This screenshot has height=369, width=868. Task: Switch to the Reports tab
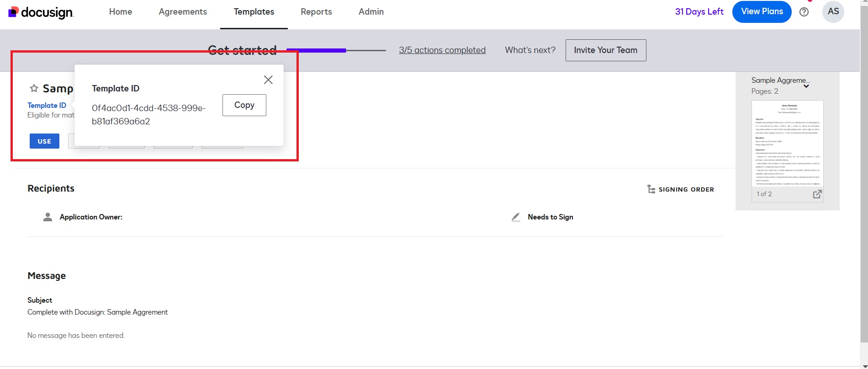316,12
